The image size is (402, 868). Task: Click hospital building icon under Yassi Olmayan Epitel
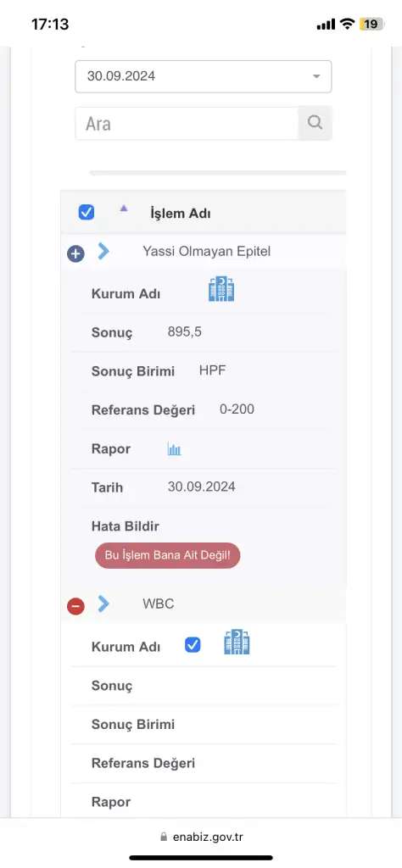click(x=221, y=288)
